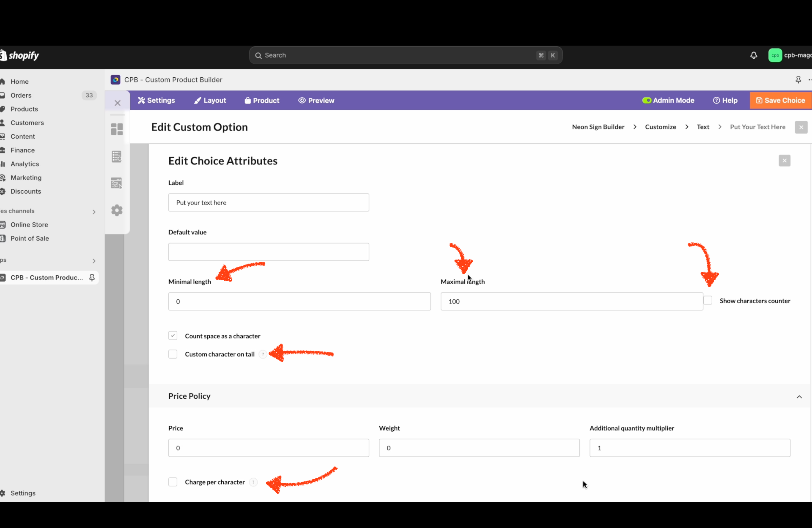
Task: Open Shopify Settings at sidebar bottom
Action: coord(23,493)
